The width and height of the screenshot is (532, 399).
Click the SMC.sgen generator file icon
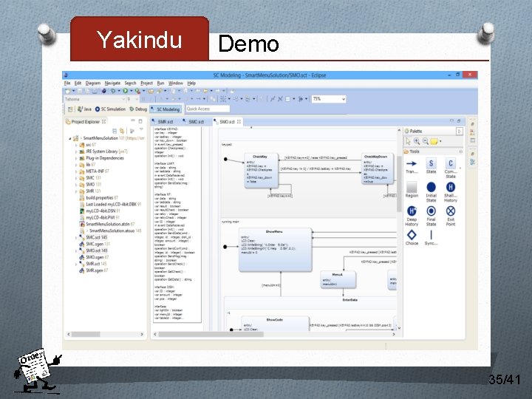click(x=82, y=244)
